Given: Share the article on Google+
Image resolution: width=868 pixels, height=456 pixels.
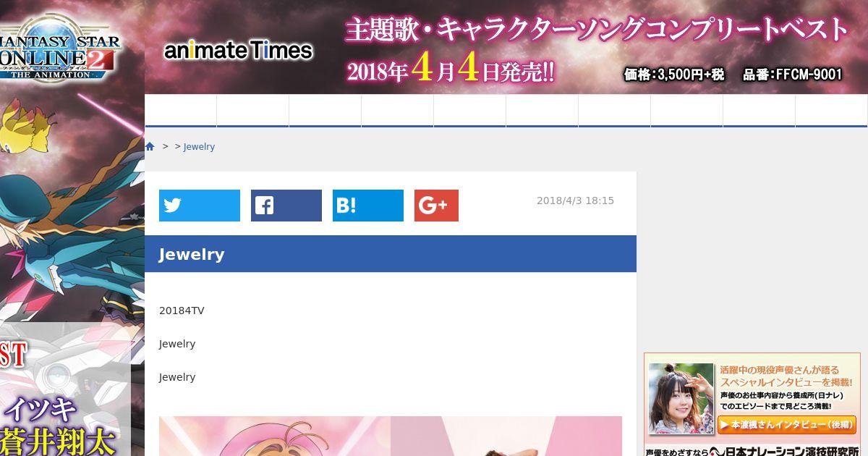Looking at the screenshot, I should (x=436, y=206).
